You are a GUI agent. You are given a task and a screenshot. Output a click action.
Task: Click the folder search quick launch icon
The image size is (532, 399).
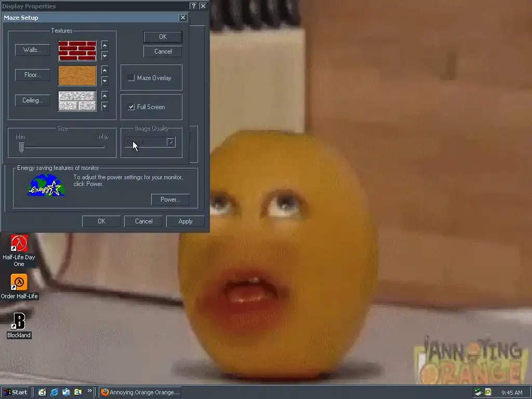pos(78,392)
